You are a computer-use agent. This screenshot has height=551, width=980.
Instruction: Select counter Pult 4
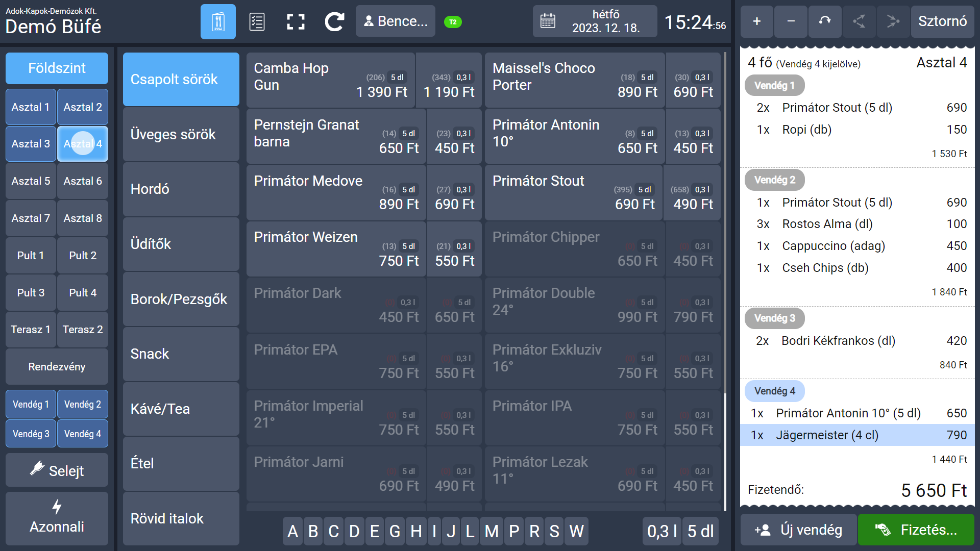click(83, 293)
